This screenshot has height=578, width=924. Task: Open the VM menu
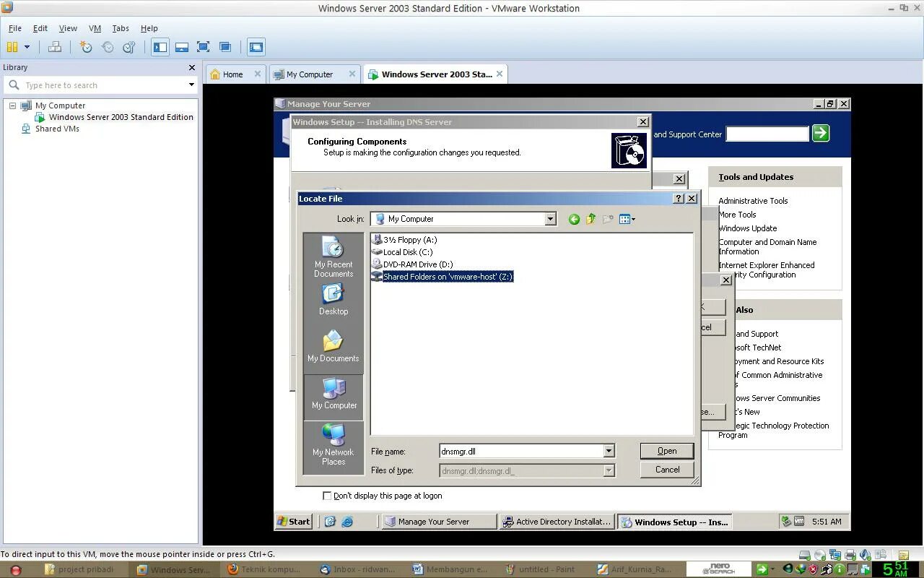click(95, 28)
